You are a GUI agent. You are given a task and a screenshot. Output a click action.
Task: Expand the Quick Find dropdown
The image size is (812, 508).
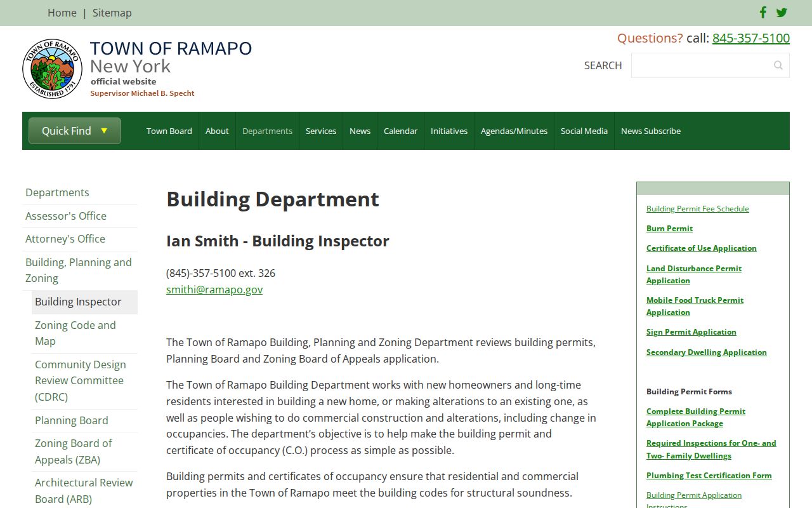pyautogui.click(x=75, y=131)
